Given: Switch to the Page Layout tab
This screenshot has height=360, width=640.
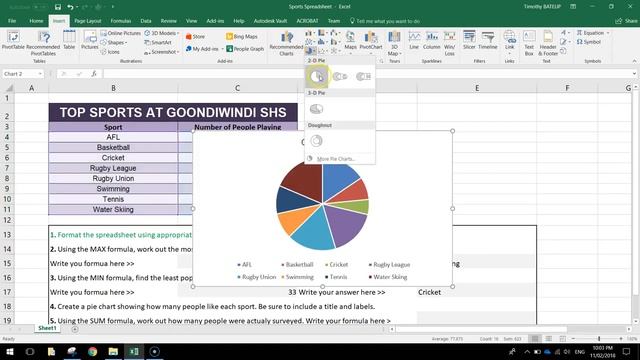Looking at the screenshot, I should tap(88, 21).
